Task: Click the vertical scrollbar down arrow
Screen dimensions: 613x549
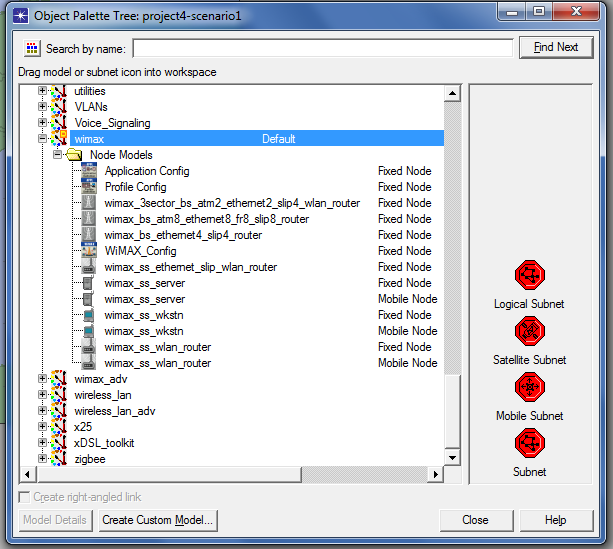Action: (452, 458)
